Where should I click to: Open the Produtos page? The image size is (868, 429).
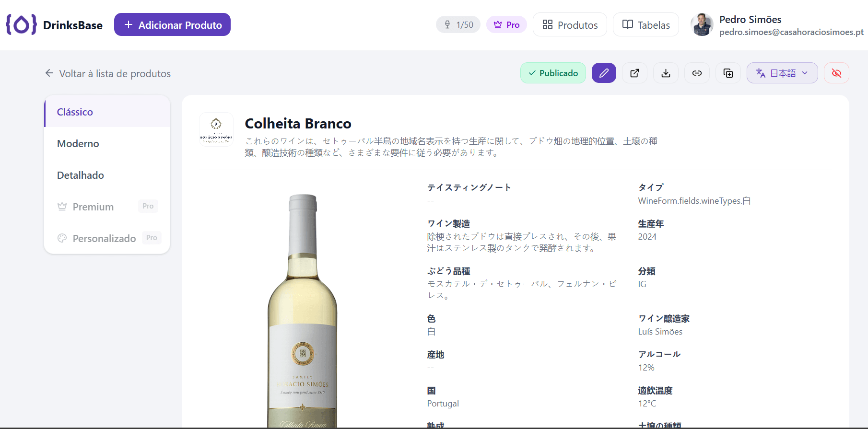point(570,24)
